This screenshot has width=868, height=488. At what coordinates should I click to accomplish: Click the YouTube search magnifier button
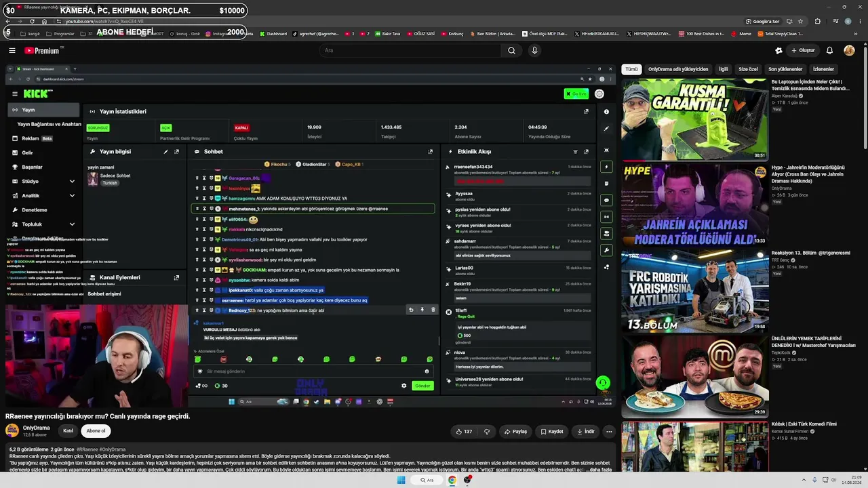[x=511, y=50]
